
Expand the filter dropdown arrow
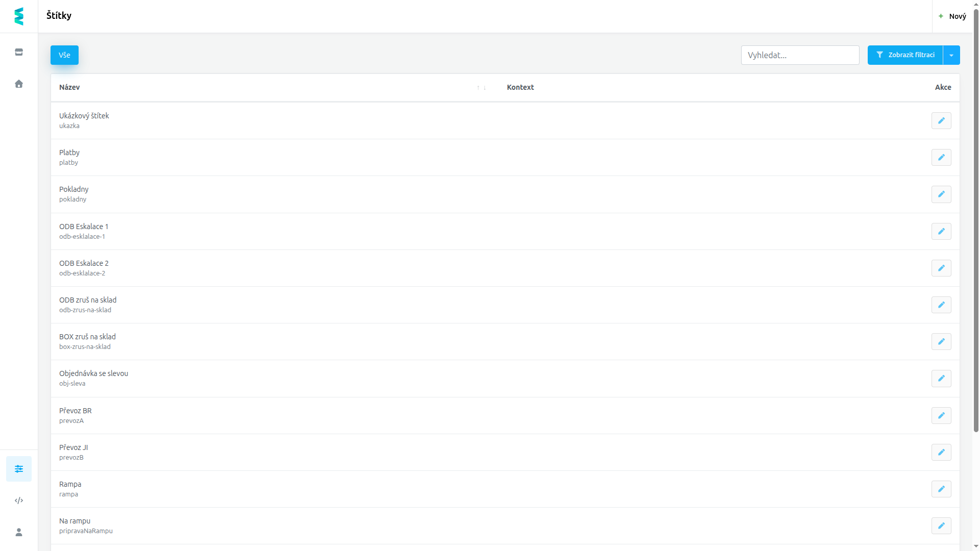951,55
